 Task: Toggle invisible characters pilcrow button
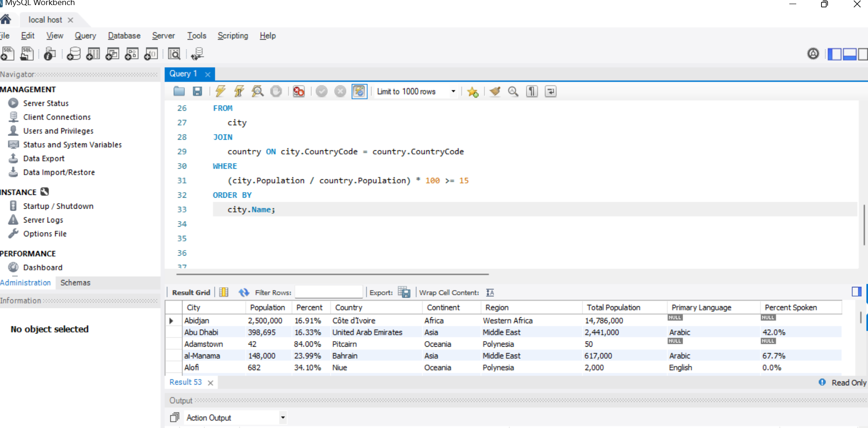coord(532,91)
